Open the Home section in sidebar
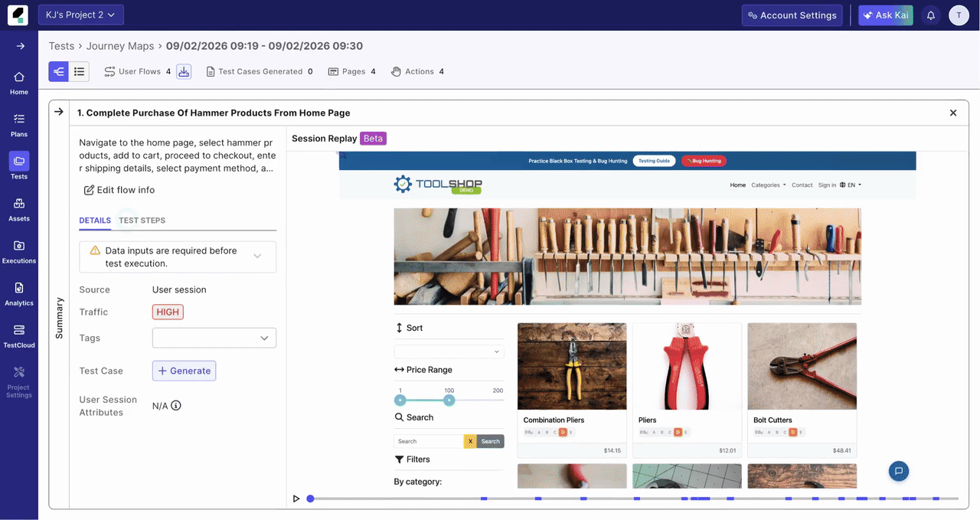The image size is (980, 520). coord(19,83)
